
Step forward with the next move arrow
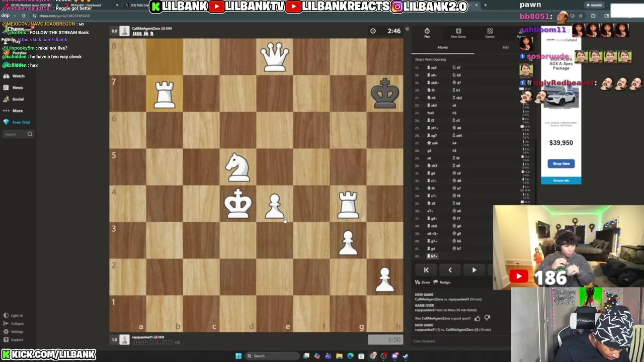[474, 270]
